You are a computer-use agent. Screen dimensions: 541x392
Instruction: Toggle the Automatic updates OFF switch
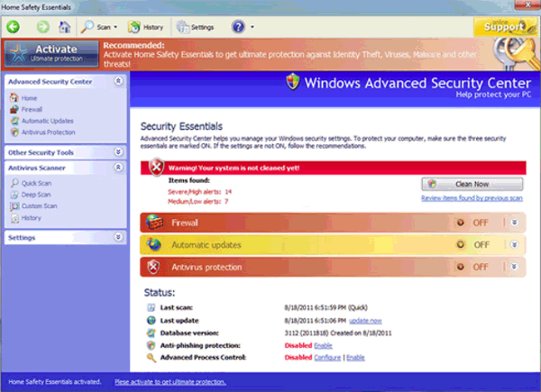(473, 245)
